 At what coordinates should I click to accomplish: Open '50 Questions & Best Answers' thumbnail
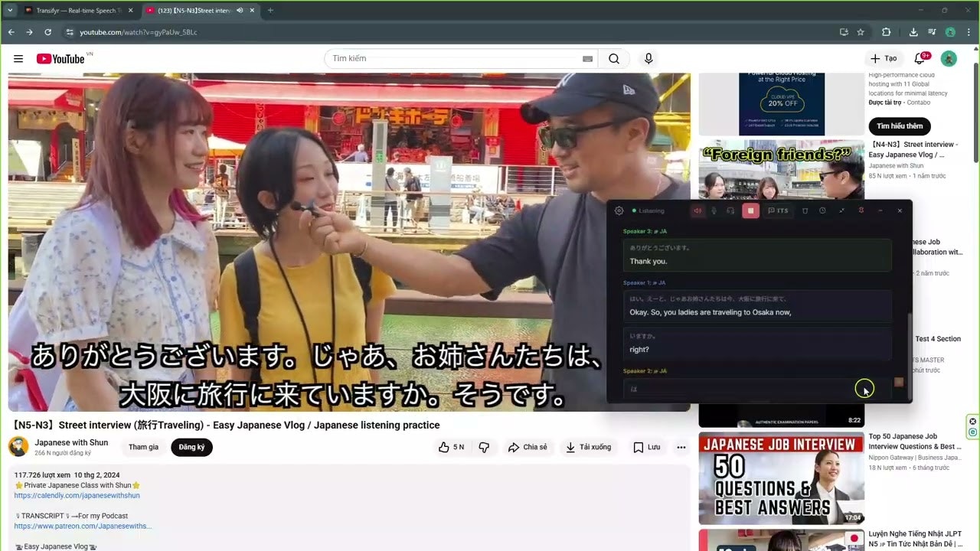pos(782,478)
